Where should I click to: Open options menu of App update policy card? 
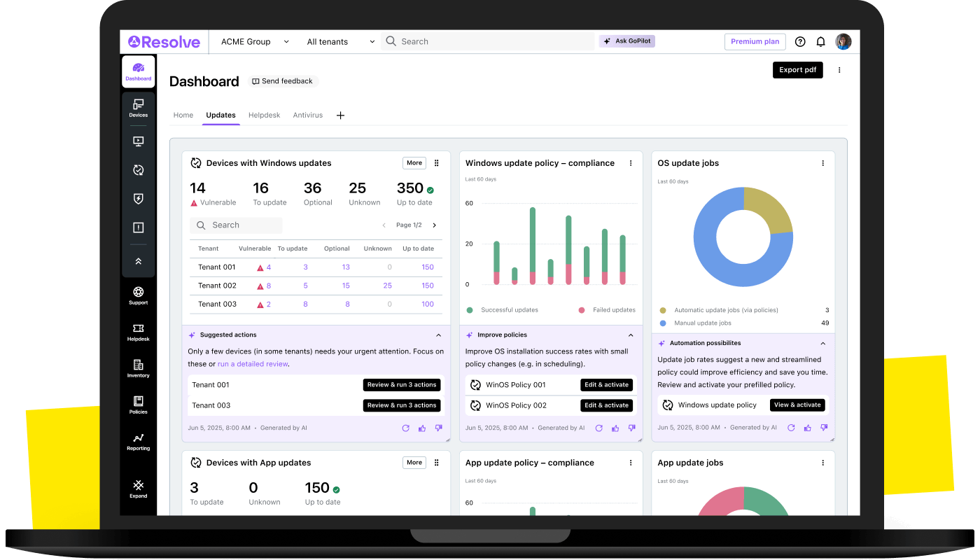631,463
